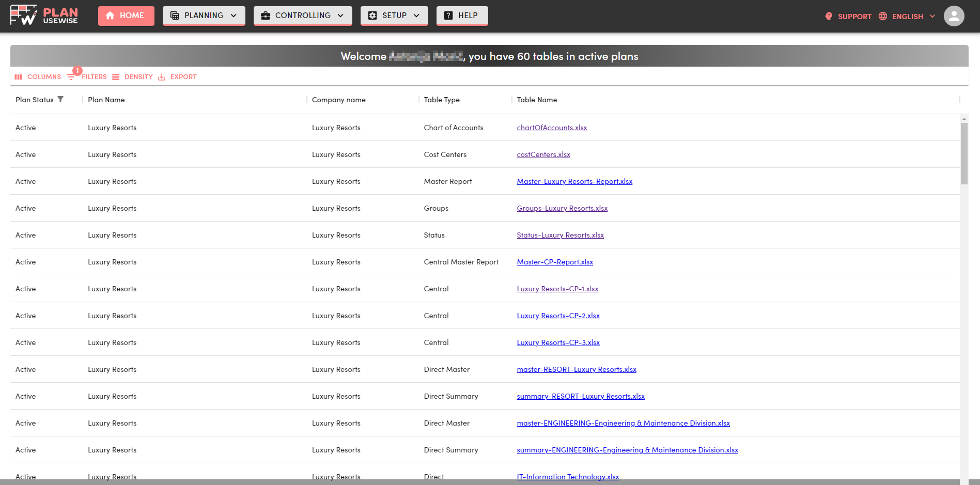Screen dimensions: 980x485
Task: Open the English language dropdown
Action: tap(913, 17)
